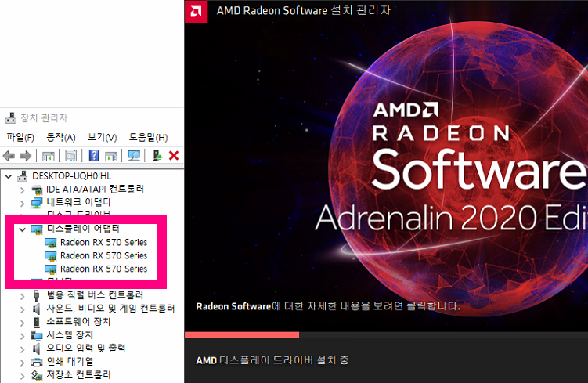Click the AMD Radeon Software Adrenalin banner
This screenshot has height=383, width=588.
click(386, 165)
